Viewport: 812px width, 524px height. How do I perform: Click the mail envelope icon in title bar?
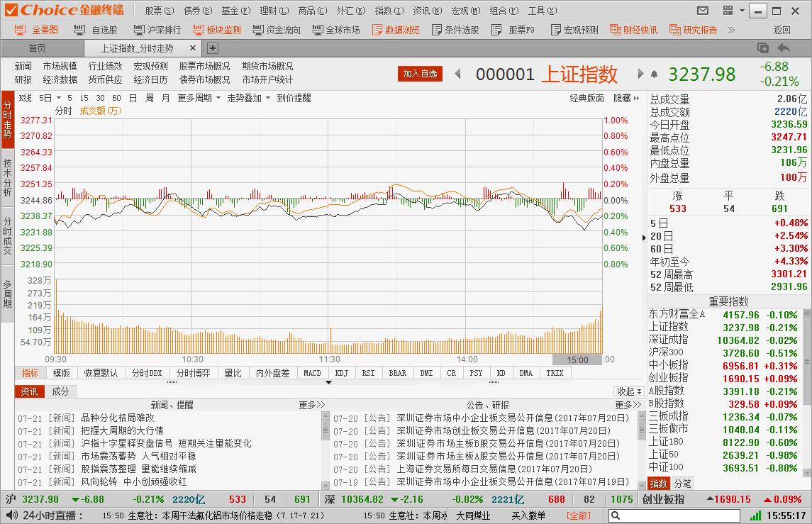point(703,11)
